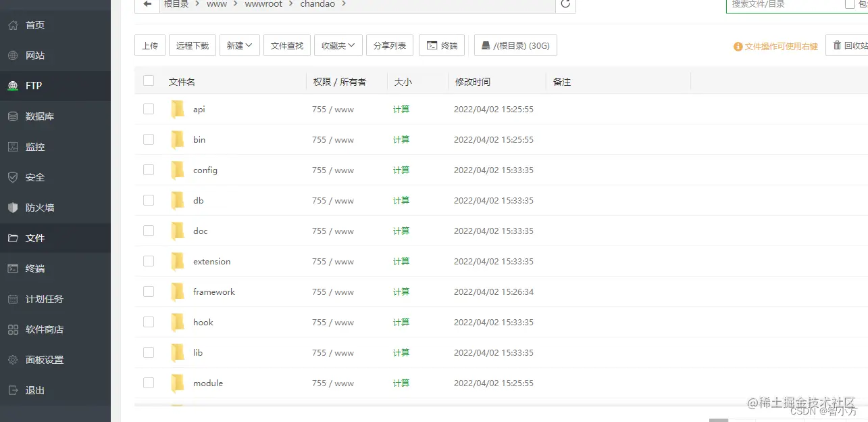Check the box for the db row
This screenshot has height=422, width=868.
[149, 200]
